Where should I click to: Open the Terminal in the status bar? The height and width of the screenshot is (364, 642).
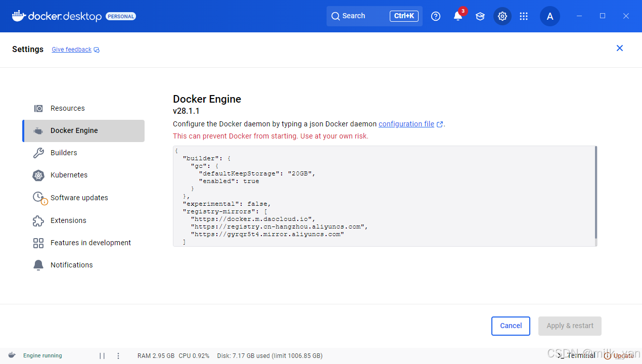tap(577, 356)
